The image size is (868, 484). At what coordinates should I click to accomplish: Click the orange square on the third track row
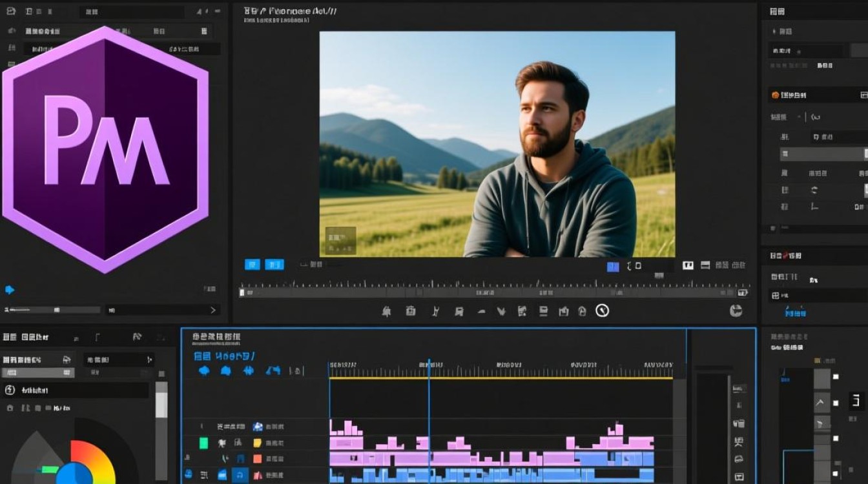tap(257, 459)
